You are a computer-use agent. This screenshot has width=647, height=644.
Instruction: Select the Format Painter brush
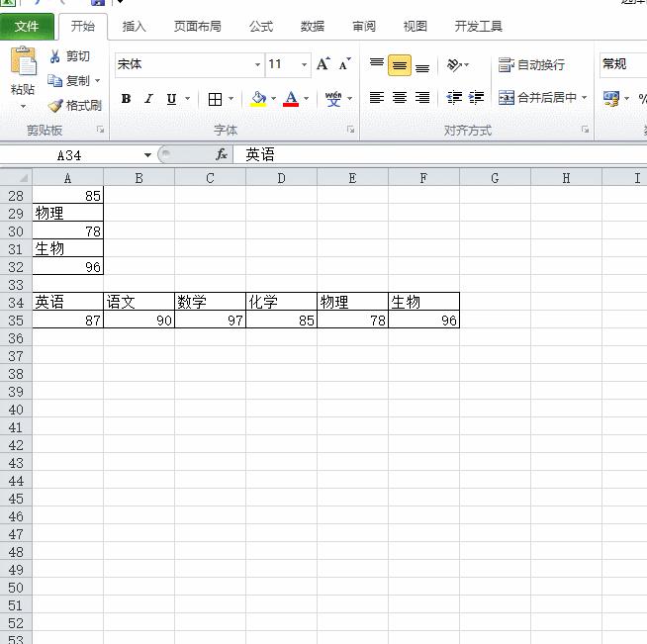(x=55, y=106)
